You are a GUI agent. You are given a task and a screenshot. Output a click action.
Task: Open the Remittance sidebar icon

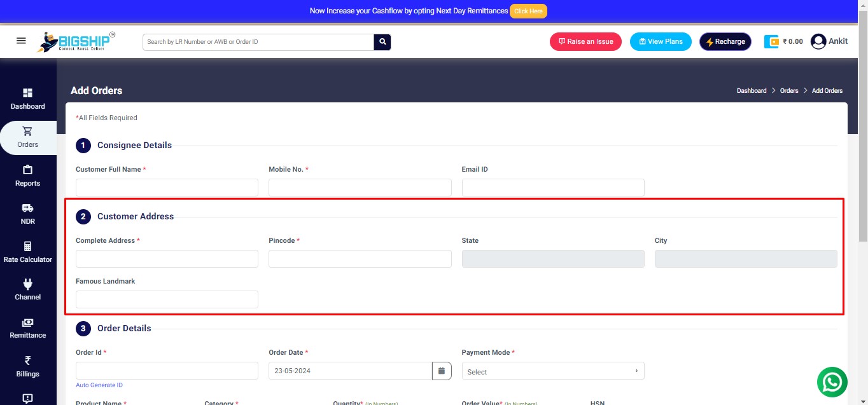tap(27, 323)
